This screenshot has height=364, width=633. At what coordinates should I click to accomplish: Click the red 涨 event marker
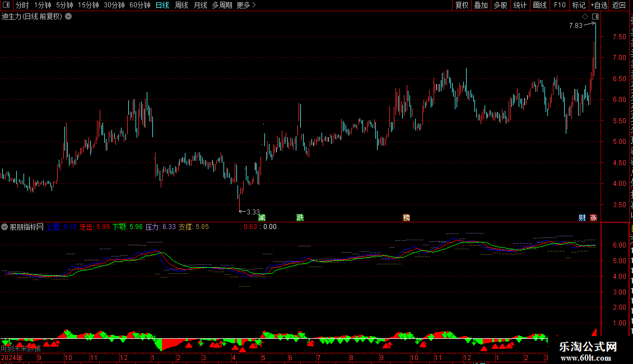coord(593,217)
